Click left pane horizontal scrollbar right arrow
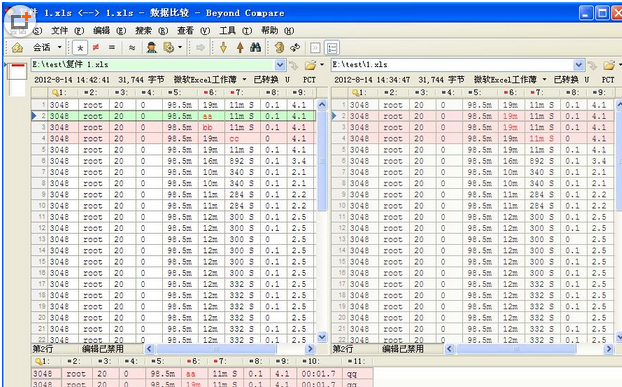Viewport: 622px width, 387px height. click(x=310, y=349)
